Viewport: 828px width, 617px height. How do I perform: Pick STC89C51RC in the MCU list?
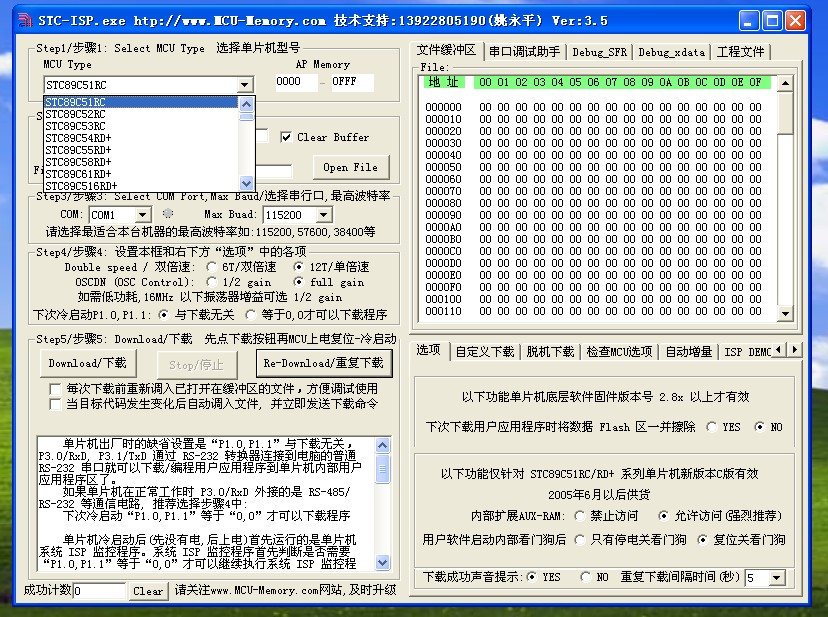click(140, 102)
